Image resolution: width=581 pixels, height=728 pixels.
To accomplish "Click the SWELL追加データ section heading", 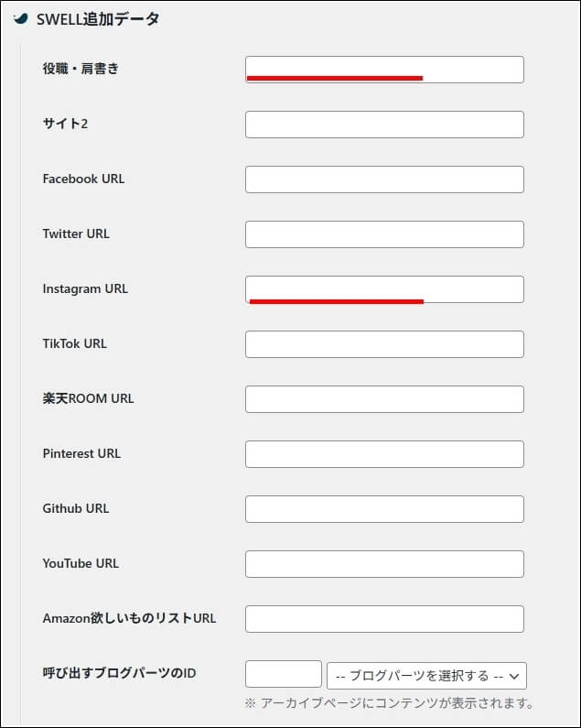I will [x=98, y=18].
